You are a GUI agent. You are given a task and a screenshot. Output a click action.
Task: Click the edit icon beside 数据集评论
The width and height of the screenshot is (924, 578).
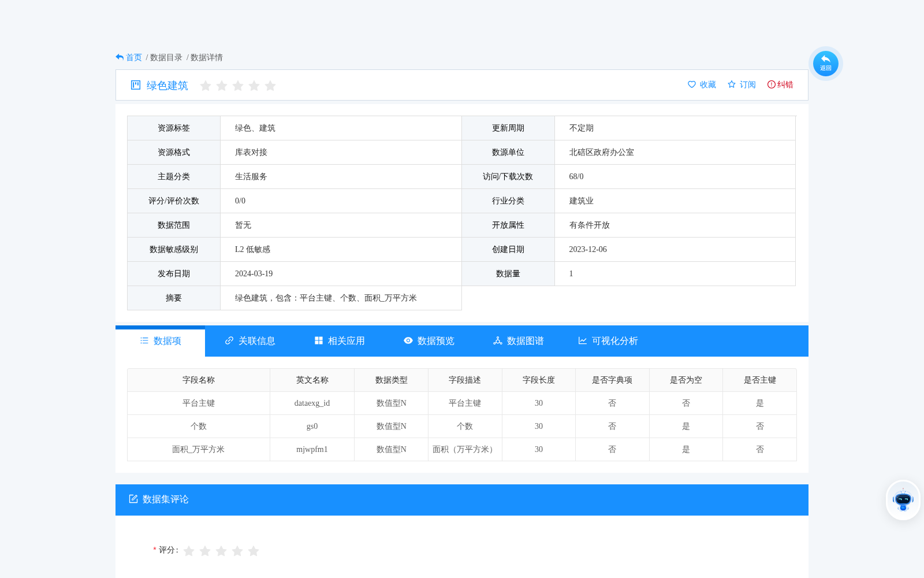click(x=133, y=499)
